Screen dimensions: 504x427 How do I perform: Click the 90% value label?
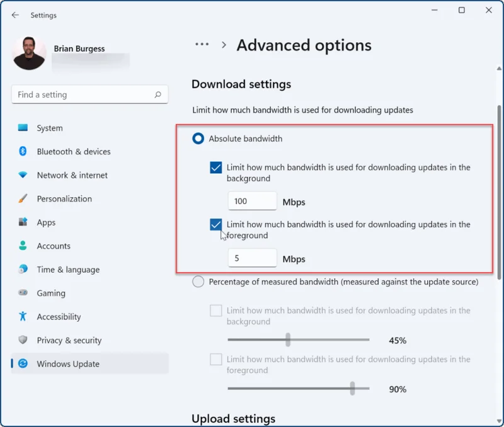coord(398,389)
